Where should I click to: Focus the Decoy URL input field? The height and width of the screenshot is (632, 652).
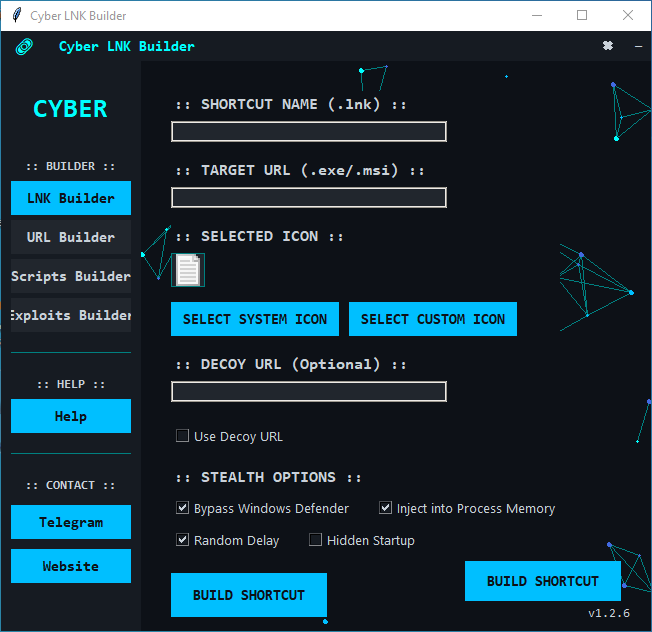(x=309, y=392)
